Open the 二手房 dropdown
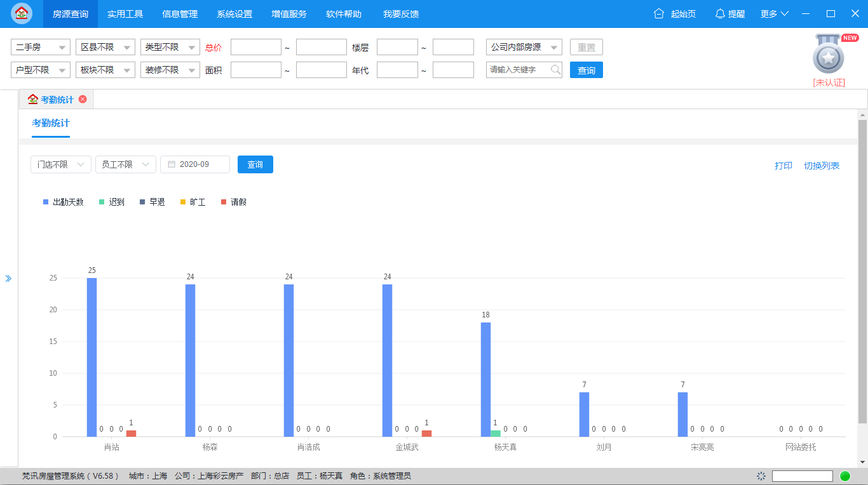This screenshot has height=485, width=868. coord(41,48)
